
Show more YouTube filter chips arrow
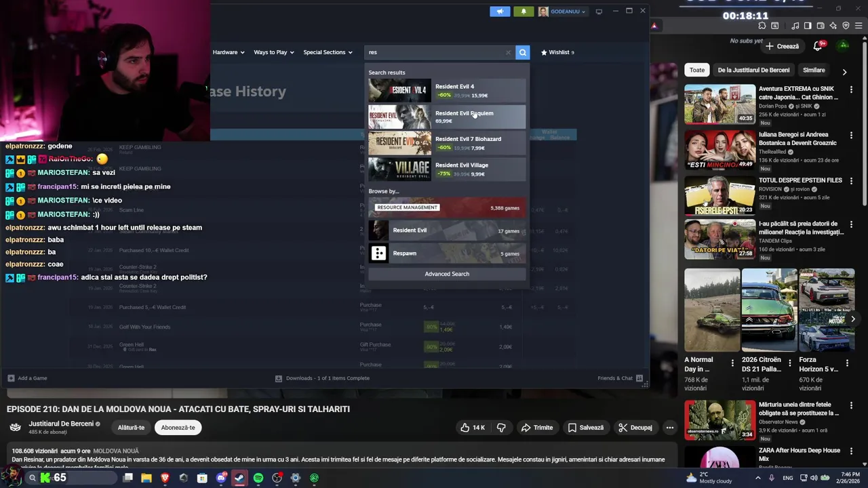844,71
